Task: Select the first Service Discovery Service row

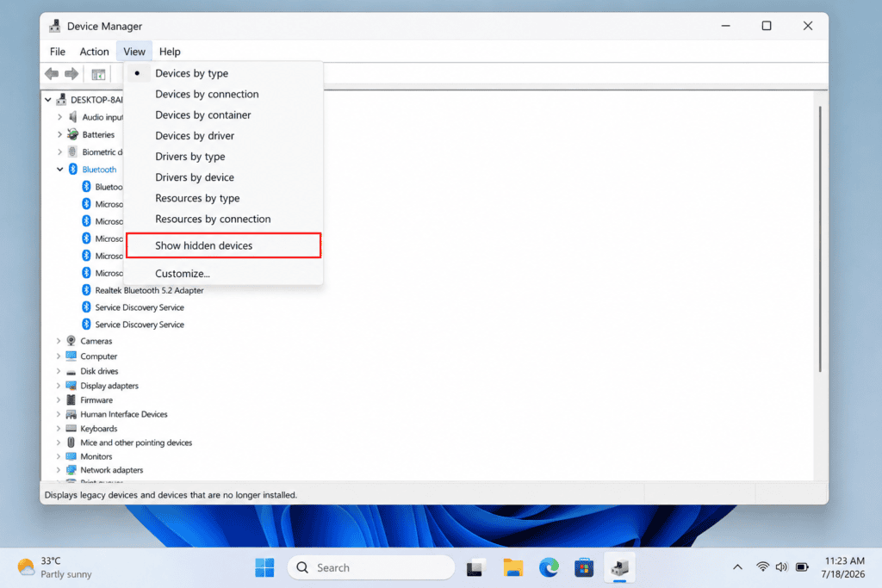Action: [140, 307]
